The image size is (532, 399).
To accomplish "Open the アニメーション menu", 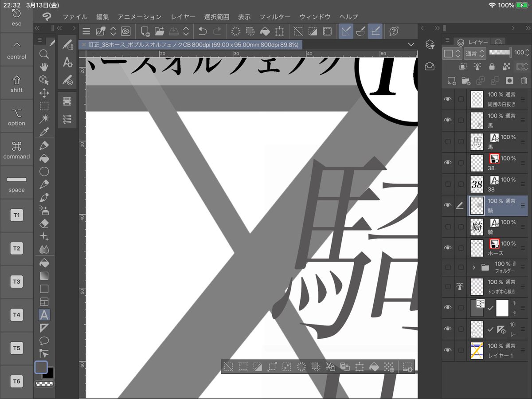I will point(140,17).
